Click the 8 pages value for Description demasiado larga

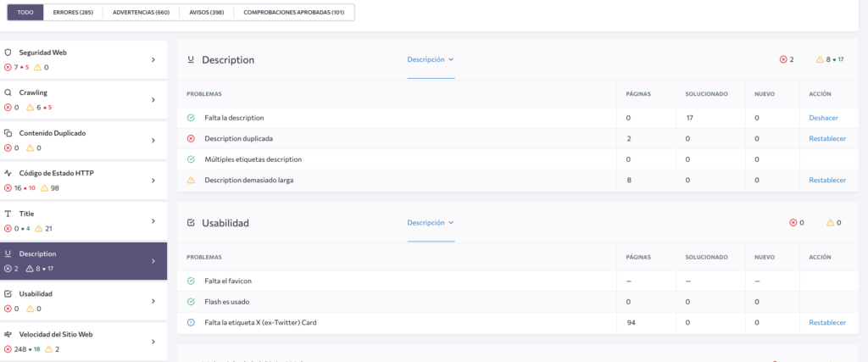[x=629, y=180]
